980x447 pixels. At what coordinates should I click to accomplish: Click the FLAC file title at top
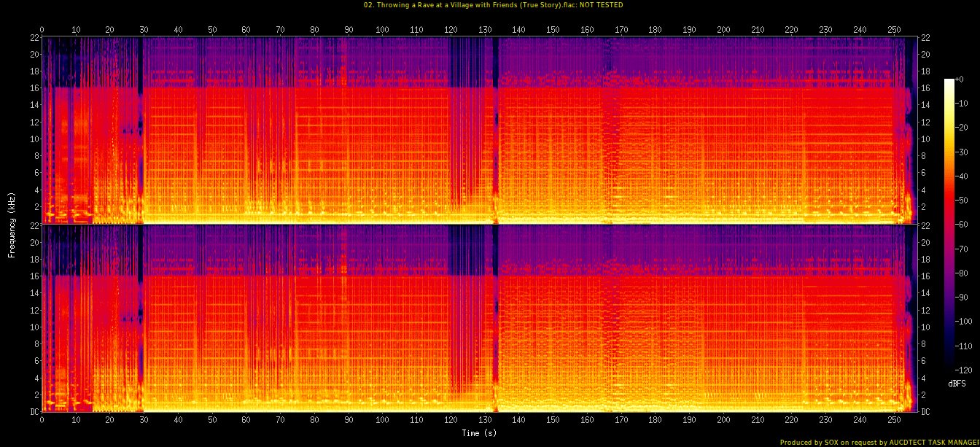pos(493,5)
